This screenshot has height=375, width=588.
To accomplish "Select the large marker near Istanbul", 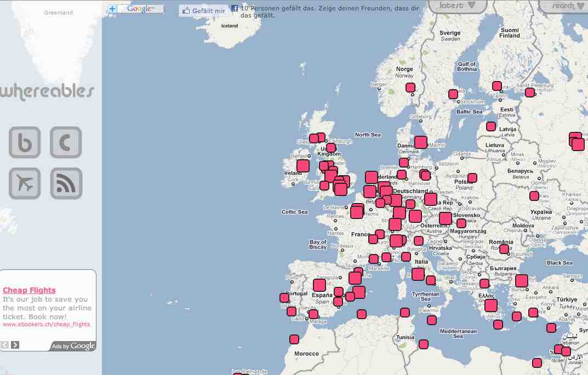I will 522,281.
